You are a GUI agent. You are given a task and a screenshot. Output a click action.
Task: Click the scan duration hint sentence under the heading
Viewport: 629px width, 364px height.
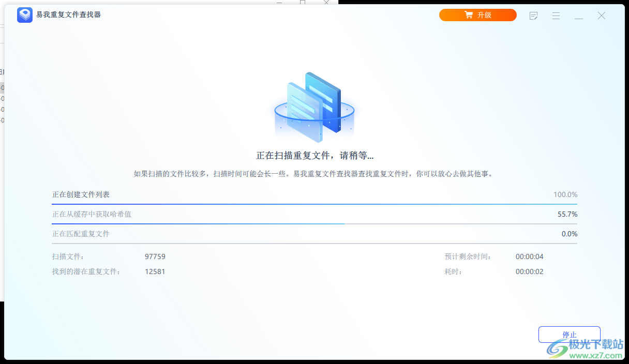click(314, 174)
